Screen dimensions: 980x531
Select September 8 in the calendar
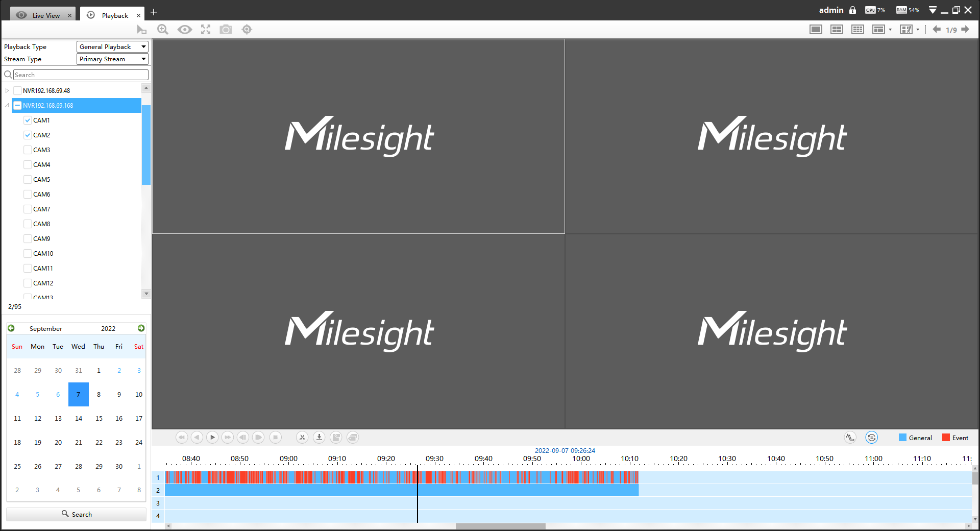[99, 395]
